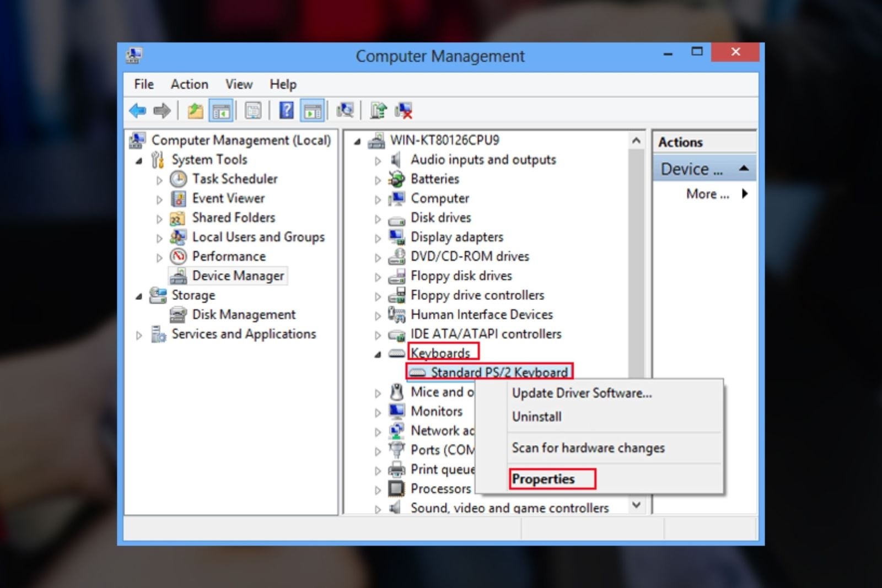
Task: Click the toolbar Properties sheet icon
Action: click(253, 111)
